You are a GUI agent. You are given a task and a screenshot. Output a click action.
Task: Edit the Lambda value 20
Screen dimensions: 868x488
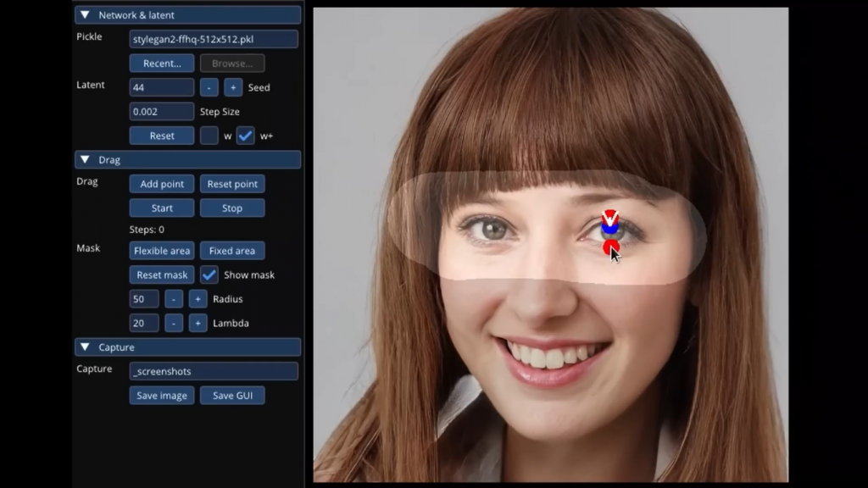tap(144, 323)
